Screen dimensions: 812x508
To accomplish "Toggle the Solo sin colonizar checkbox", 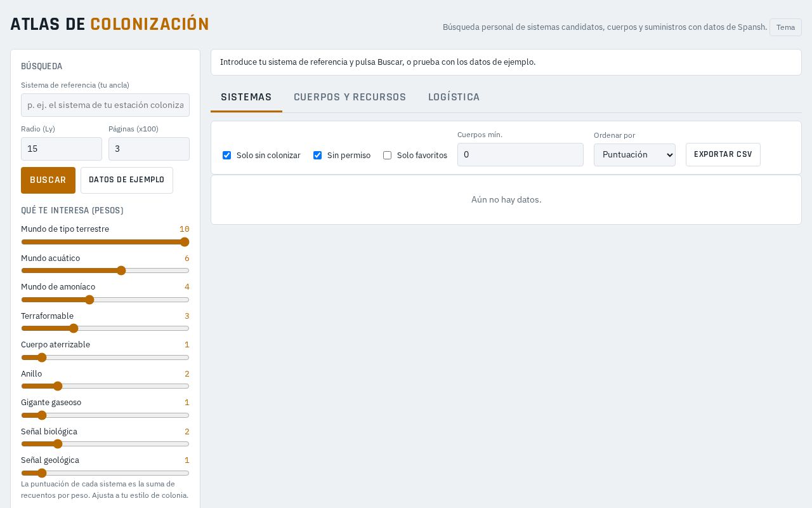I will click(226, 155).
